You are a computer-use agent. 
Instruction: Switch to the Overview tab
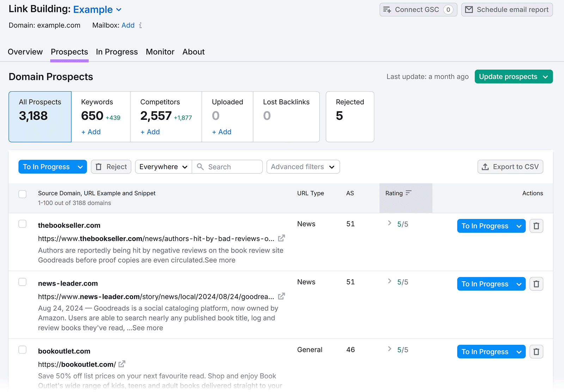[x=25, y=52]
